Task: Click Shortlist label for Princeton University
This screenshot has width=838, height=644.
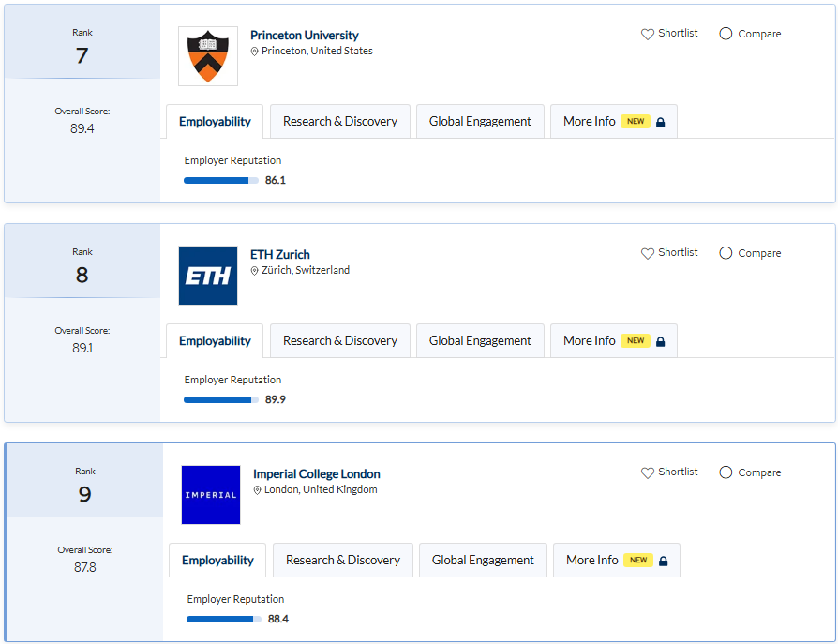Action: click(678, 33)
